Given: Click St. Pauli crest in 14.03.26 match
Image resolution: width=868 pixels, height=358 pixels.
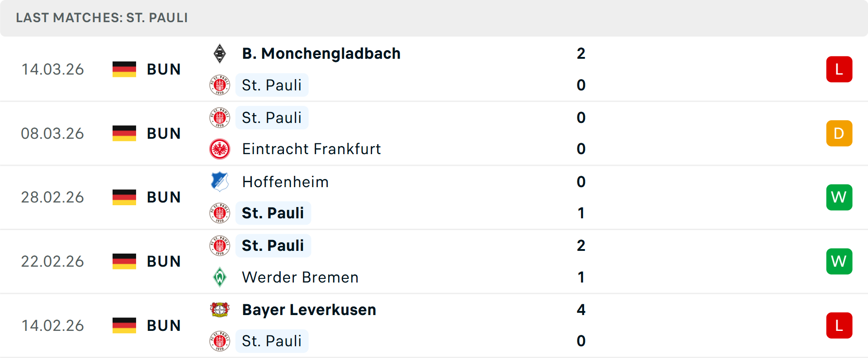Looking at the screenshot, I should pos(220,85).
